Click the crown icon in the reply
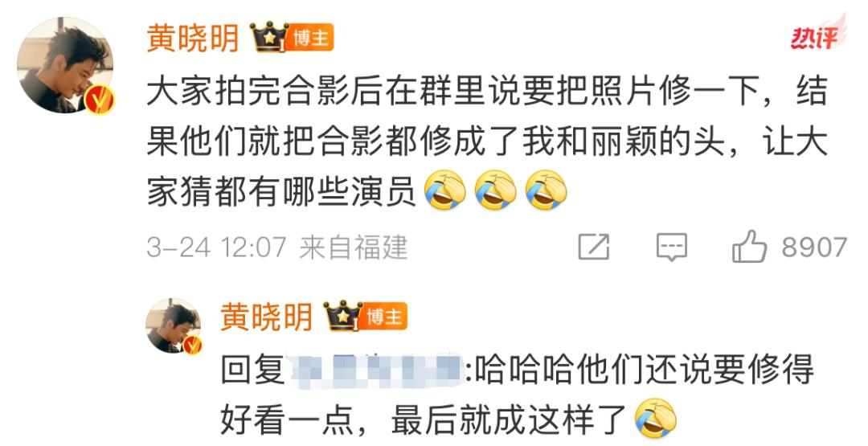Screen dimensions: 868x446 click(342, 316)
